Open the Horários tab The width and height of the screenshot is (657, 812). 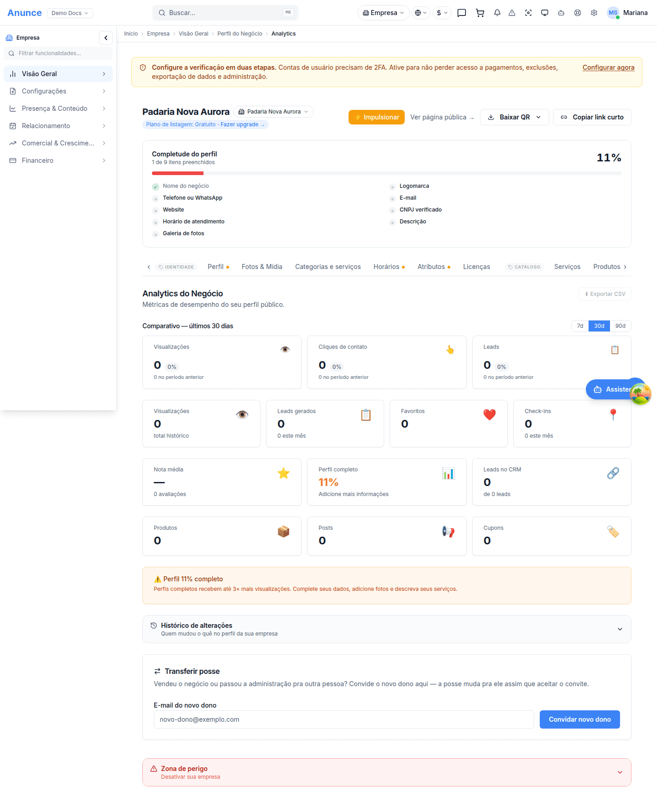pyautogui.click(x=389, y=267)
